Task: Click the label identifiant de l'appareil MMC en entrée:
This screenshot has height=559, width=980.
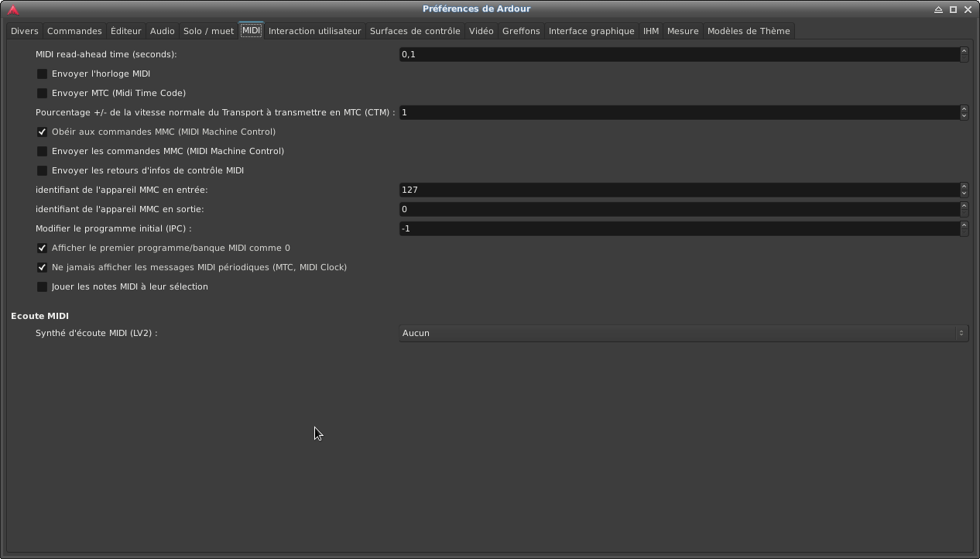Action: [x=122, y=190]
